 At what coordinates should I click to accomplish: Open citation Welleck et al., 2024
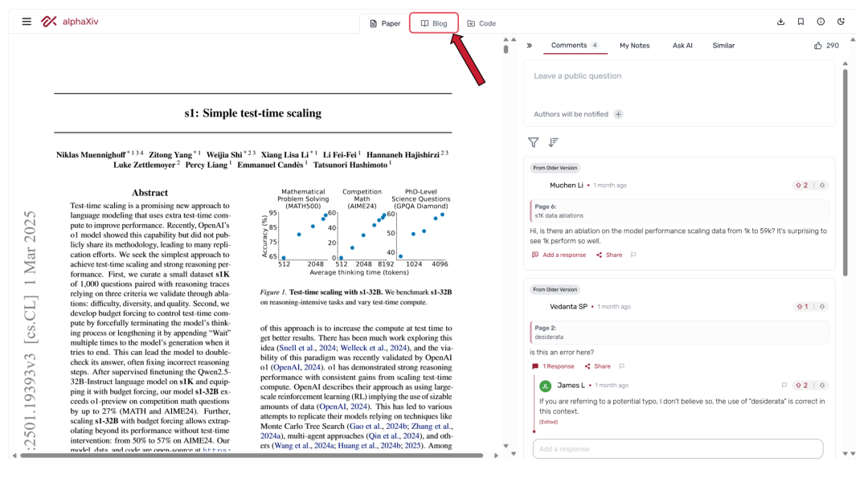373,348
